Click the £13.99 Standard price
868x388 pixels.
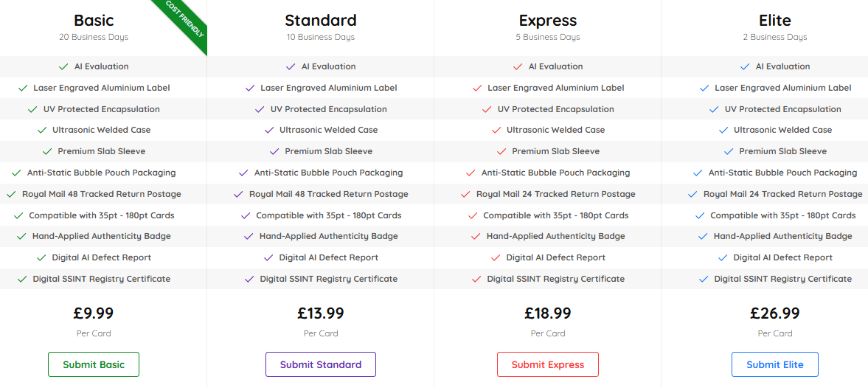pyautogui.click(x=321, y=313)
